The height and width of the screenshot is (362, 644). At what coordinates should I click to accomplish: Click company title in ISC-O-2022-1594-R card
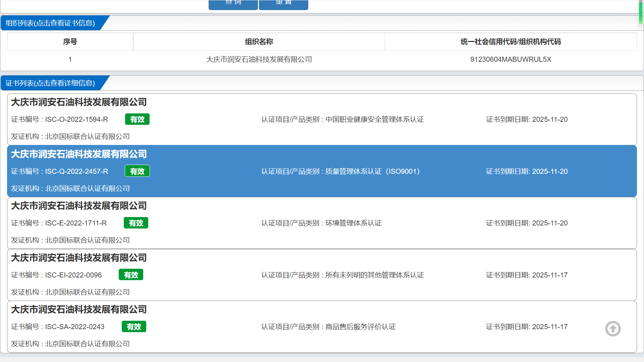pyautogui.click(x=79, y=102)
